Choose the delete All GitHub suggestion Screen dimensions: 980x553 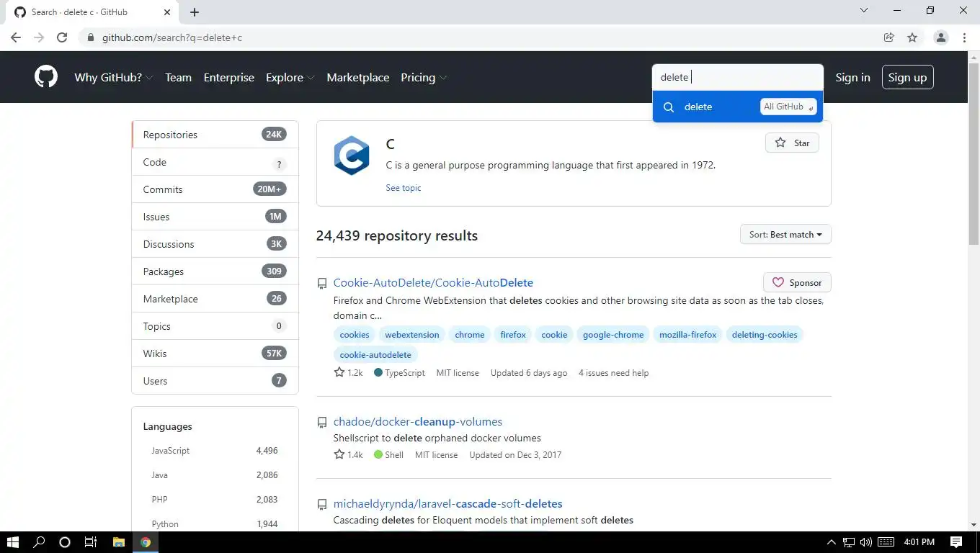[737, 107]
